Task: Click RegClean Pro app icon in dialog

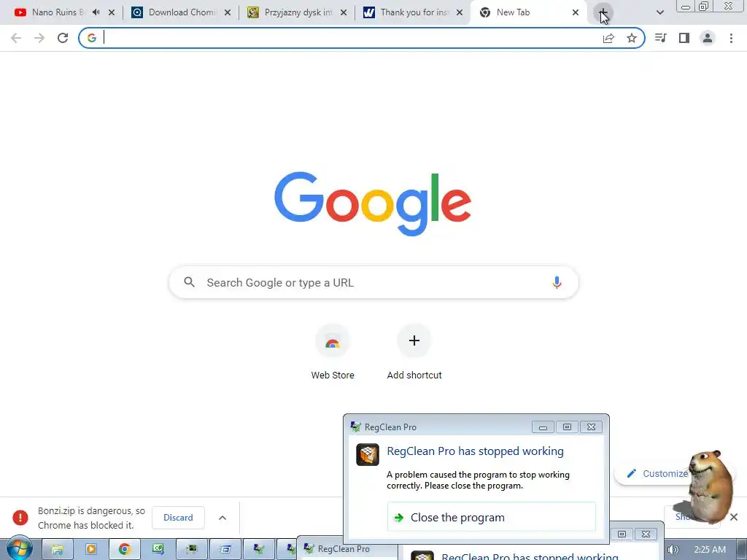Action: [x=368, y=454]
